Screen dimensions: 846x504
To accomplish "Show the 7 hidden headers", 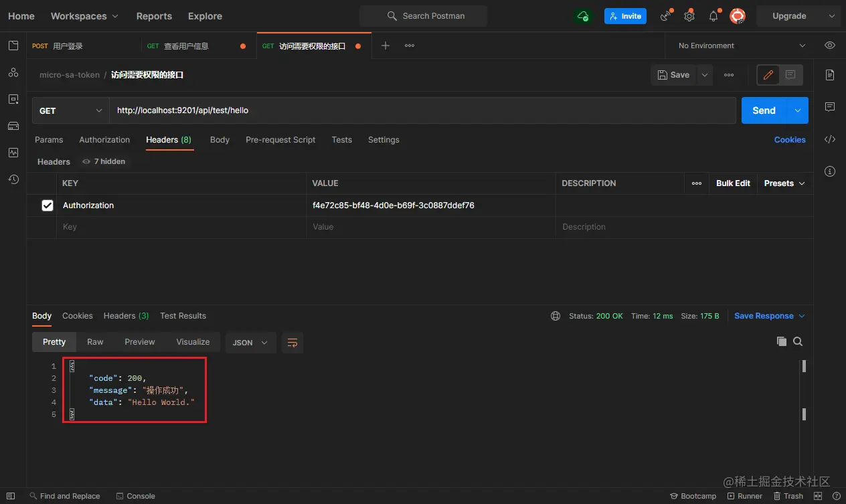I will [x=104, y=161].
